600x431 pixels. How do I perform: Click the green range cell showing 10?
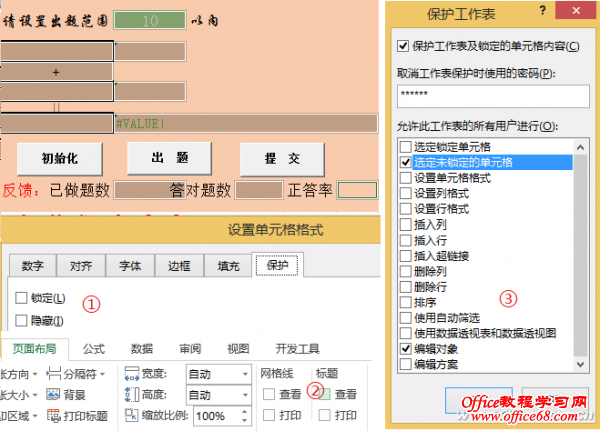click(150, 20)
